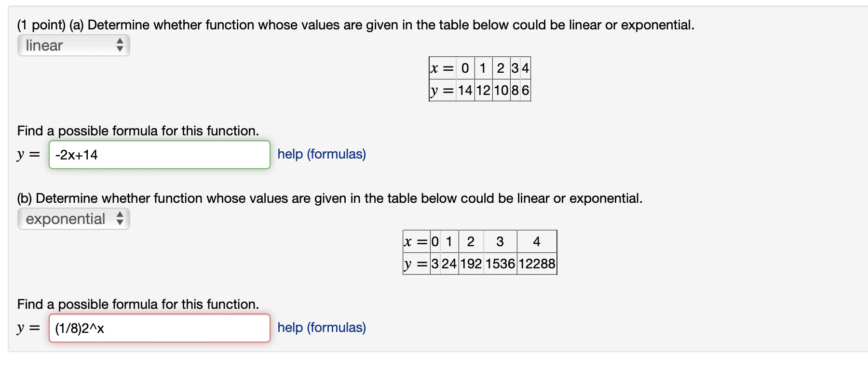Select the formula field containing (1/8)2^x

[159, 328]
